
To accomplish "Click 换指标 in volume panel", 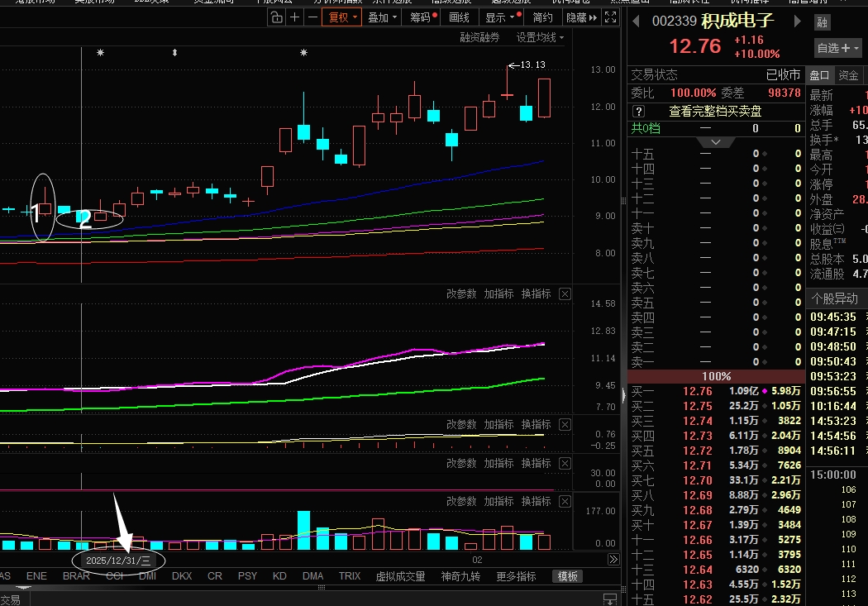I will 537,501.
